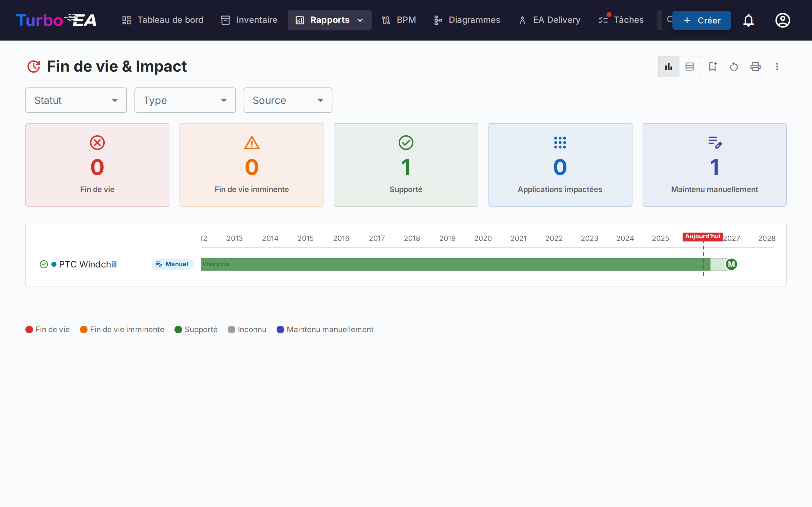Open notifications bell
812x507 pixels.
click(x=748, y=21)
